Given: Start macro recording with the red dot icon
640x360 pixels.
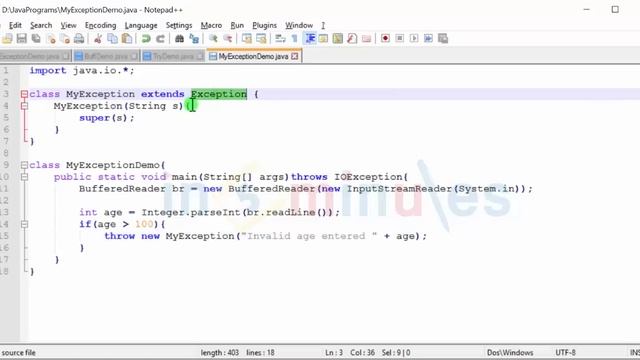Looking at the screenshot, I should [385, 39].
